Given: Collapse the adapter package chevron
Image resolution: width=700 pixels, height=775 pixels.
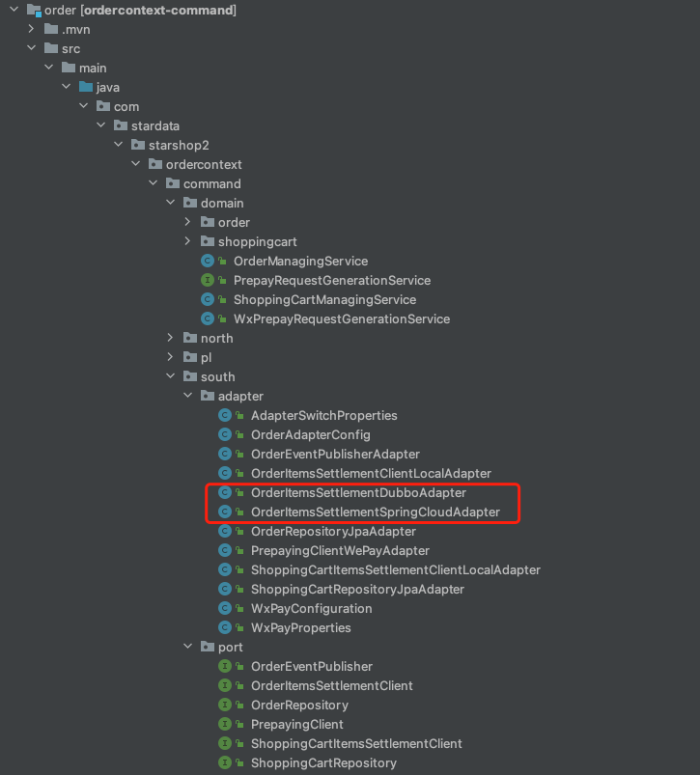Looking at the screenshot, I should pyautogui.click(x=188, y=396).
